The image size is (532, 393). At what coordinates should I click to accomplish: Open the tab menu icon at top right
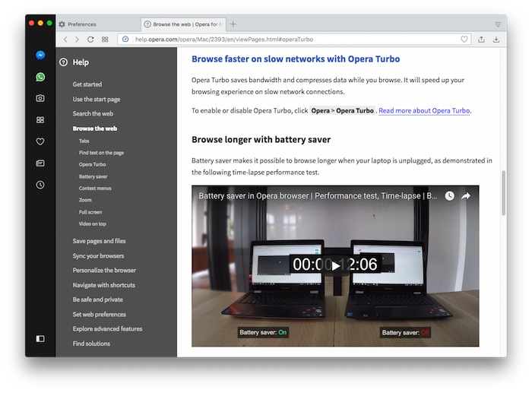pyautogui.click(x=498, y=24)
